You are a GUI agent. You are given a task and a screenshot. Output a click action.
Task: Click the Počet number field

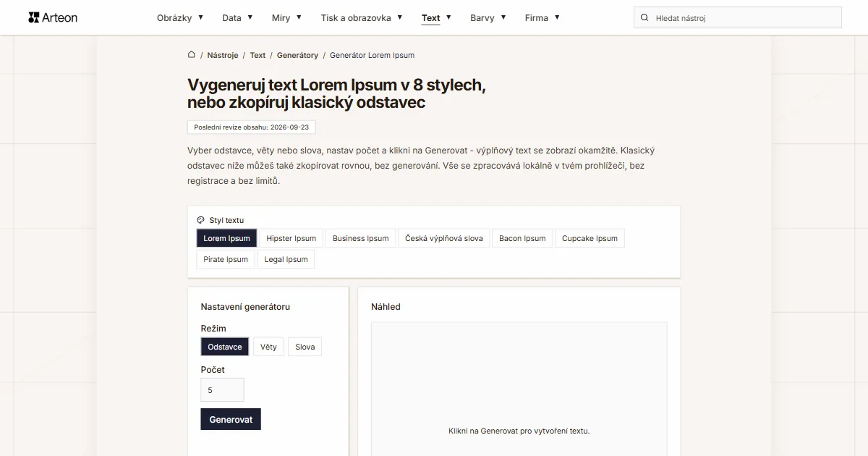pos(222,389)
